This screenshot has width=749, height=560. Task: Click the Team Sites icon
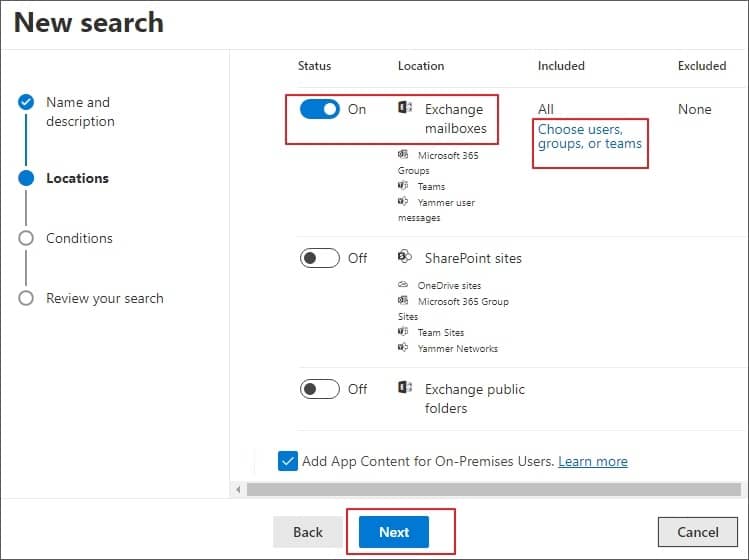tap(403, 331)
